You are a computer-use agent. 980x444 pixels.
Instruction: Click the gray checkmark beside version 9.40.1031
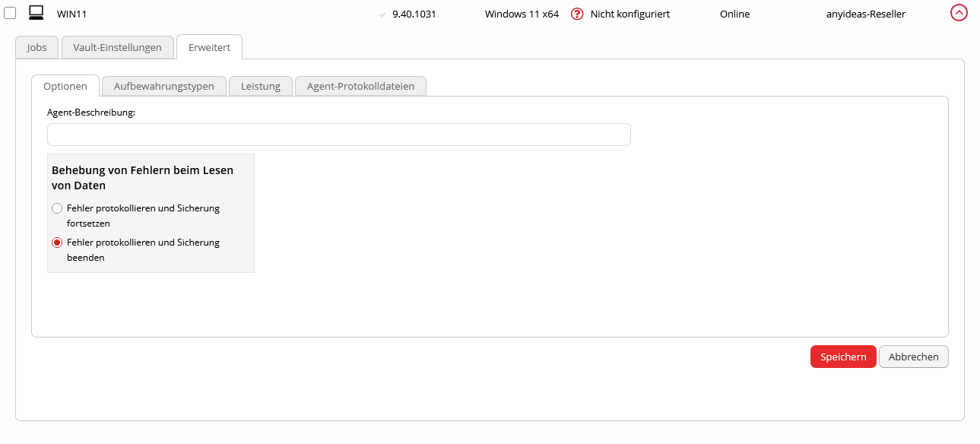pyautogui.click(x=382, y=14)
